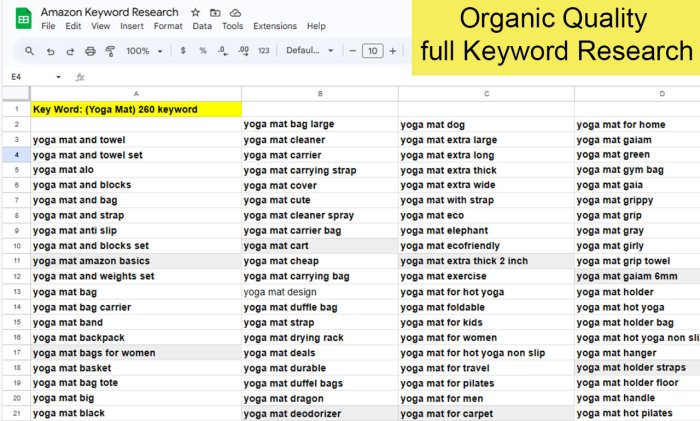Click the font size field showing 10
This screenshot has height=421, width=700.
tap(372, 51)
